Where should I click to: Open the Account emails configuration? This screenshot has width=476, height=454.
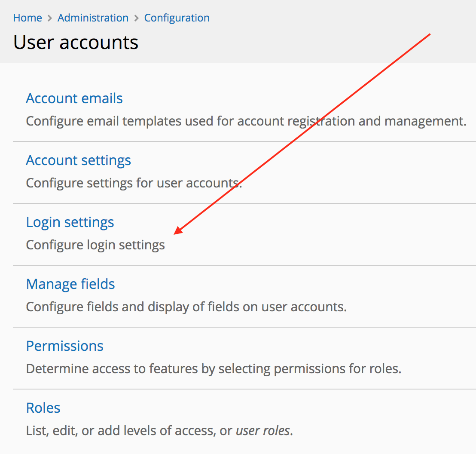[x=74, y=98]
